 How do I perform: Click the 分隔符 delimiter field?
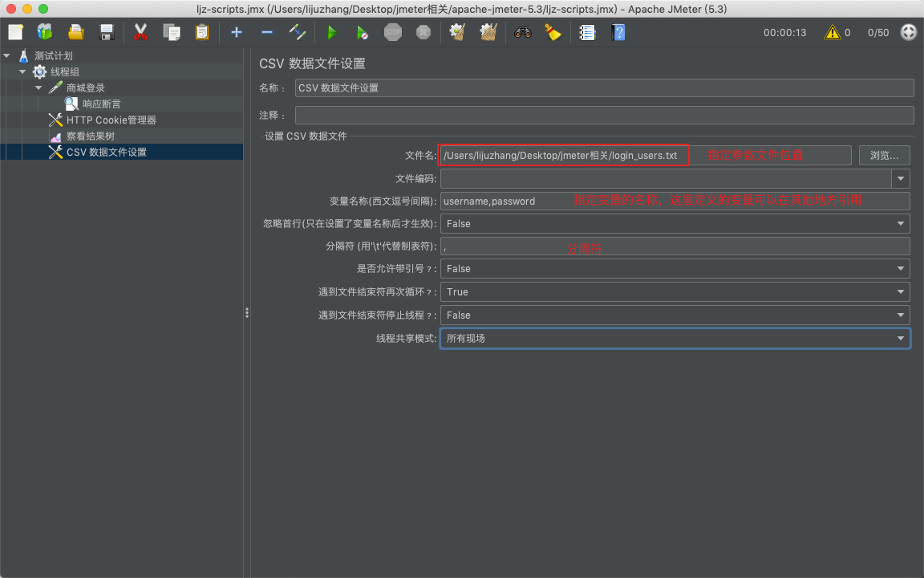click(x=675, y=246)
